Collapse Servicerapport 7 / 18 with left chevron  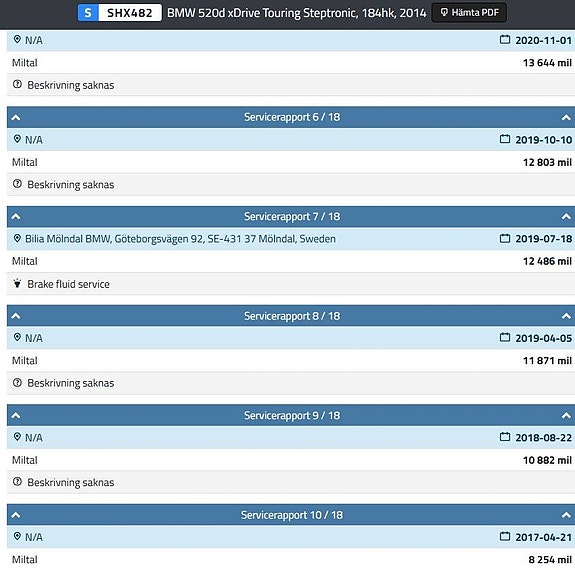tap(16, 217)
